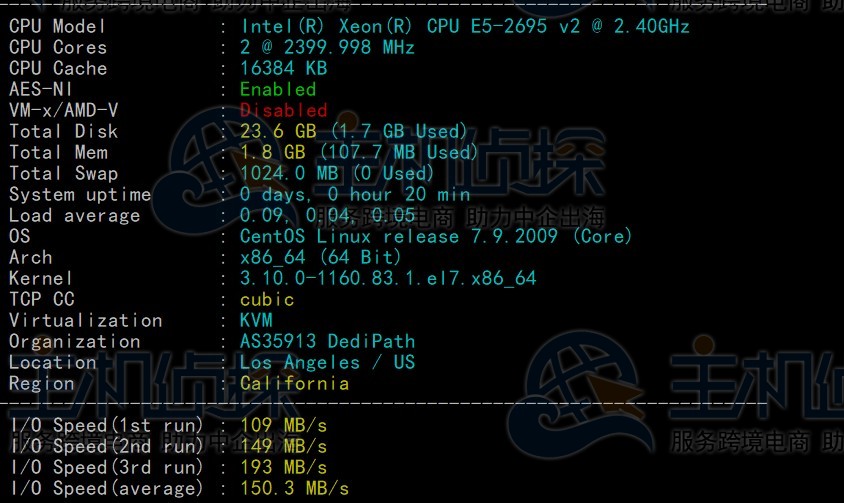Click the OS value CentOS Linux release 7.9.2009

click(x=436, y=237)
